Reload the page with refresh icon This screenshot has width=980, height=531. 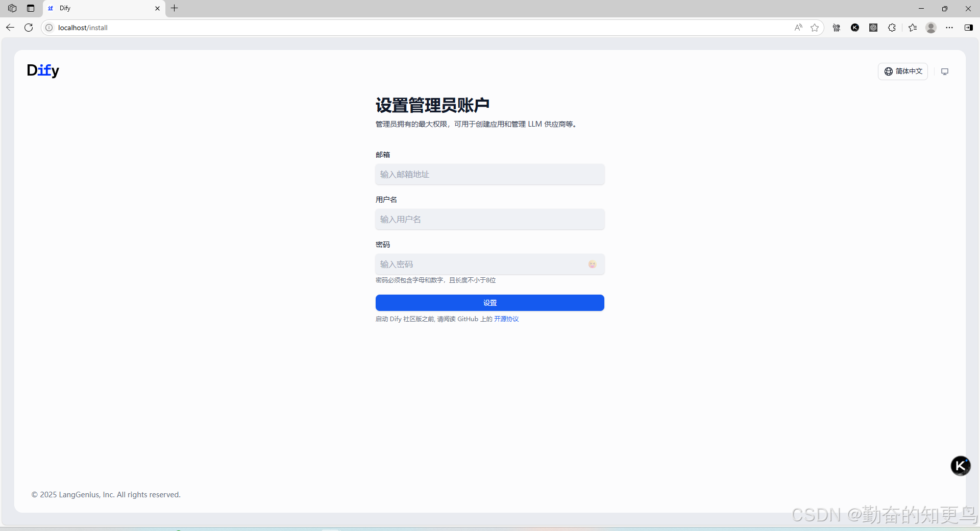point(29,28)
